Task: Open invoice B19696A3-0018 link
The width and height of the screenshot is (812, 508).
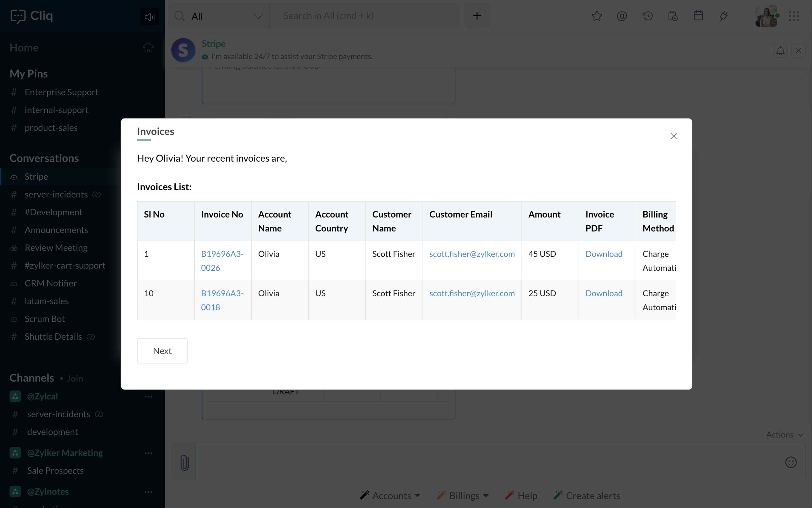Action: 222,300
